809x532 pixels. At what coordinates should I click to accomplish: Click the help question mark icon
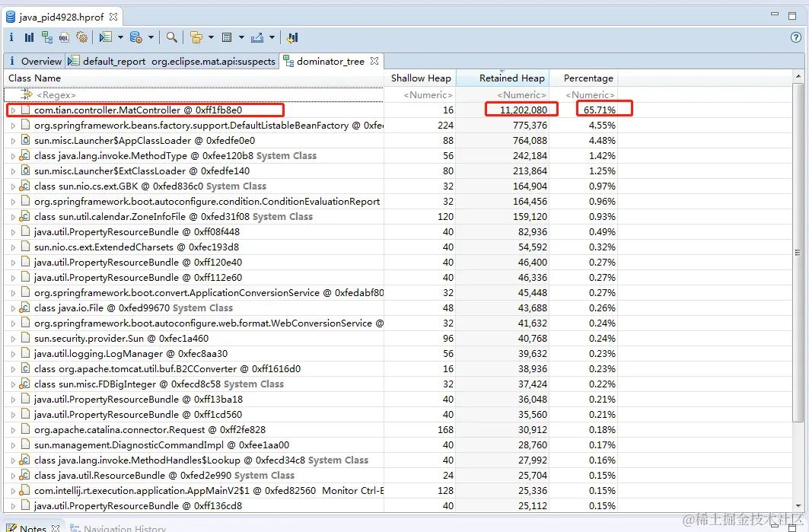click(x=796, y=37)
